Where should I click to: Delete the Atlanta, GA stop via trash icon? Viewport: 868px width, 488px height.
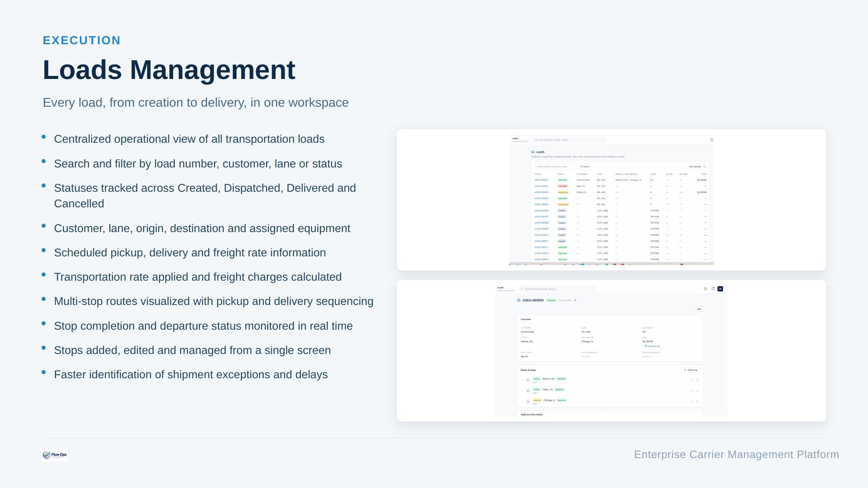(697, 380)
